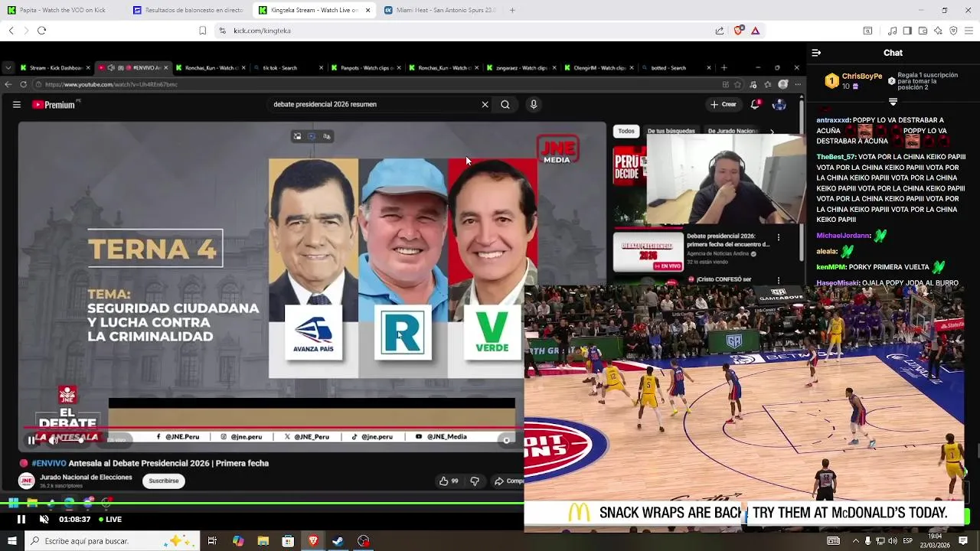Screen dimensions: 980x551
Task: Open TheBest_57 chat username
Action: pos(836,157)
